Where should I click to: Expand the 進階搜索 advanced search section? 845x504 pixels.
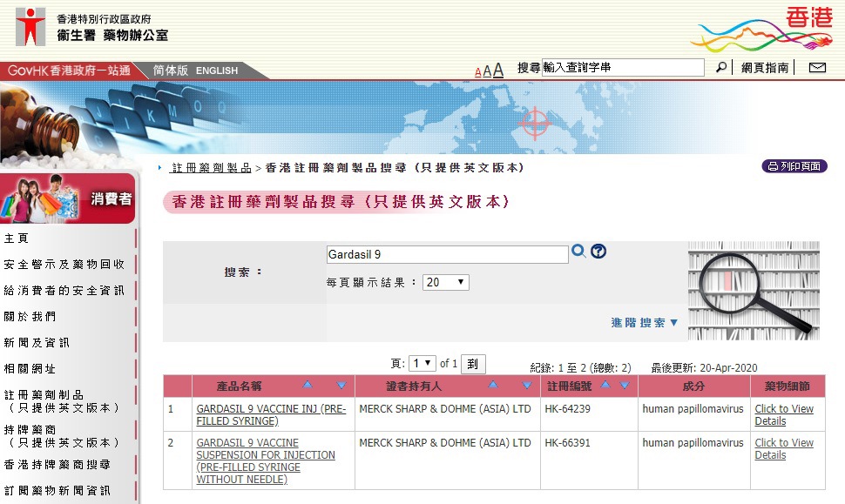click(x=644, y=323)
